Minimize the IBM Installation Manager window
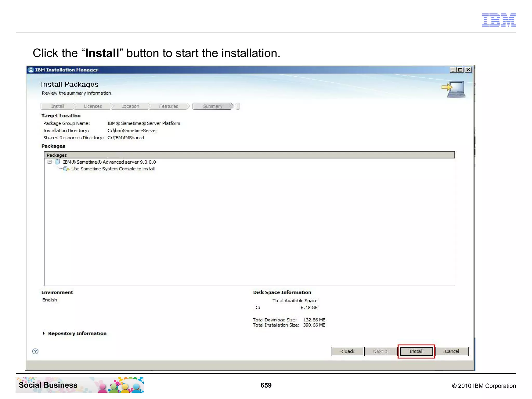Image resolution: width=532 pixels, height=399 pixels. [x=453, y=70]
